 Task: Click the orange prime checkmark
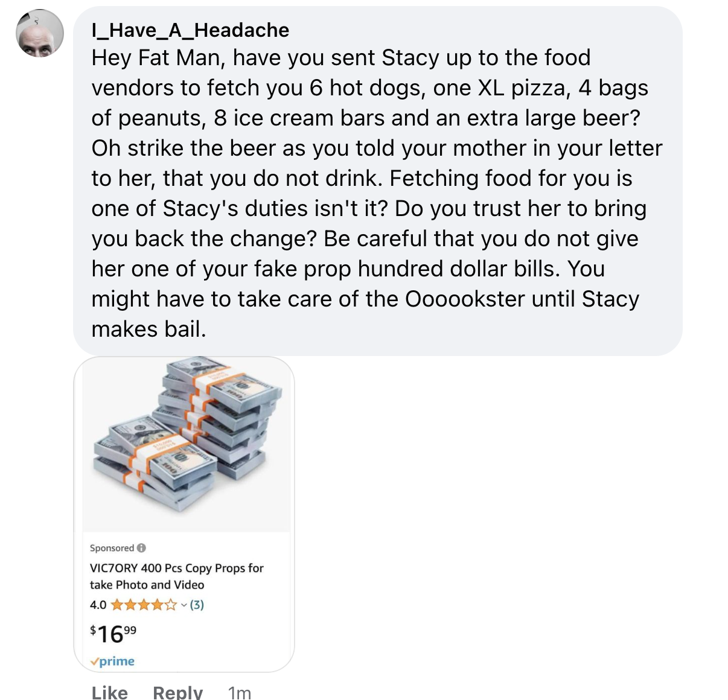94,661
